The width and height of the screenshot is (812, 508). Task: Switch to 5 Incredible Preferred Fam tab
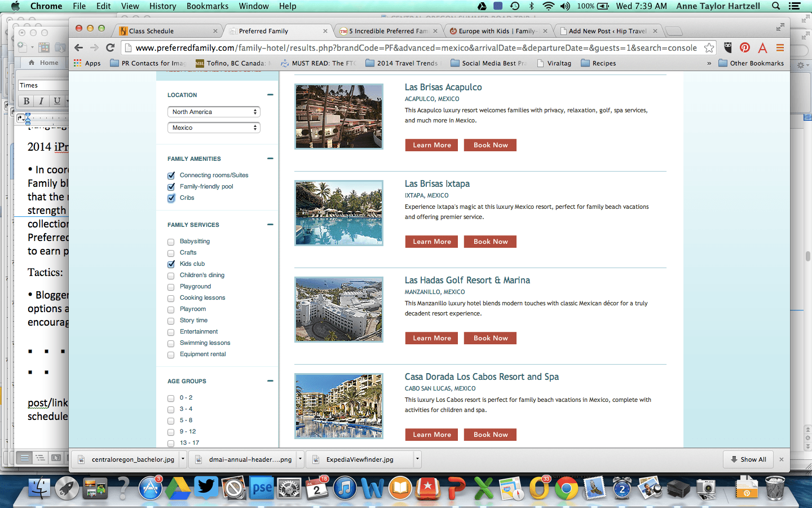pyautogui.click(x=388, y=31)
